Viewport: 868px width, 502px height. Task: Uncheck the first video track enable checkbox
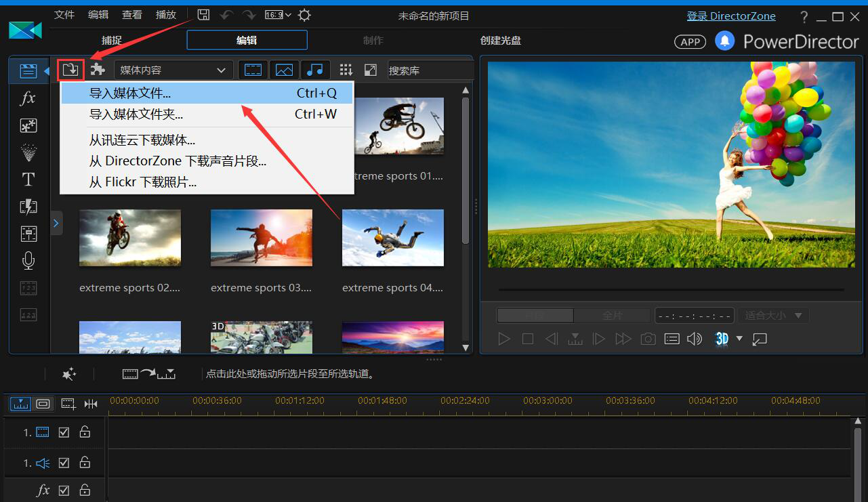[x=63, y=432]
